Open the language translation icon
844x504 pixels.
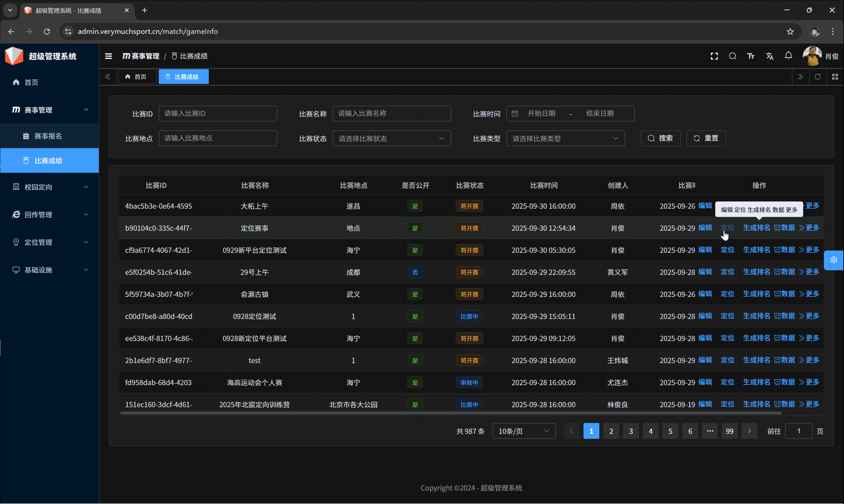769,56
